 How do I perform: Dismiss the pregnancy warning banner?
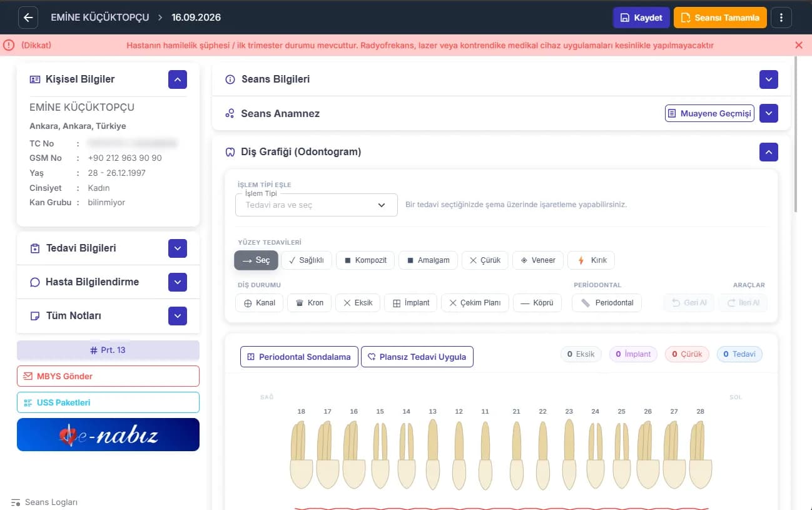(798, 45)
